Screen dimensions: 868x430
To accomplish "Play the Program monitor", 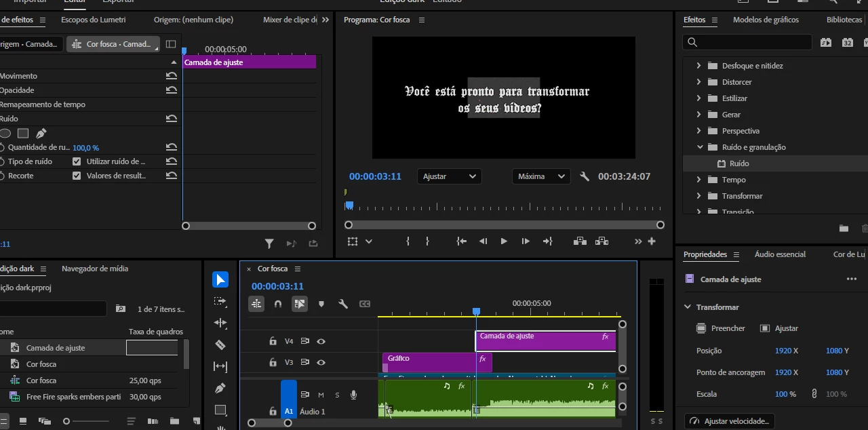I will coord(504,241).
